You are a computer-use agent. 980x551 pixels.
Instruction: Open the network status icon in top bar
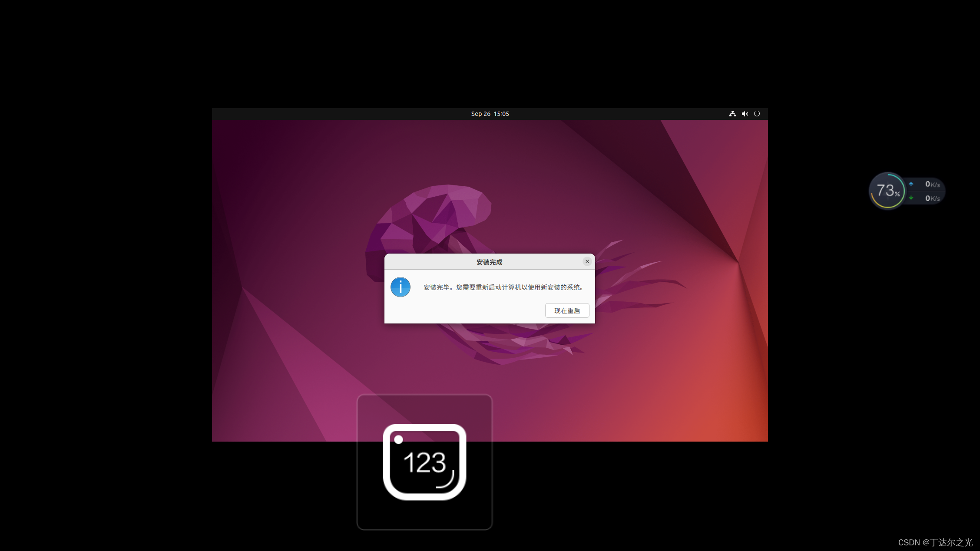(x=732, y=114)
